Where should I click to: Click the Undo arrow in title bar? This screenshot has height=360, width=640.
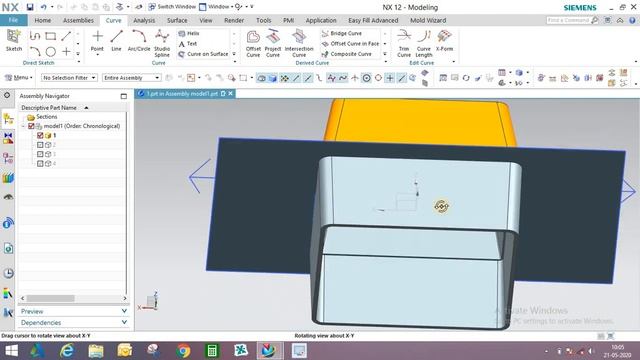click(43, 7)
